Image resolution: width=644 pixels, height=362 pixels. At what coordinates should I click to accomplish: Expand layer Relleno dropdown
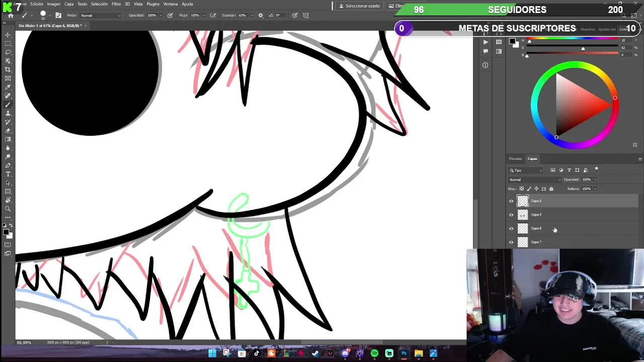595,189
